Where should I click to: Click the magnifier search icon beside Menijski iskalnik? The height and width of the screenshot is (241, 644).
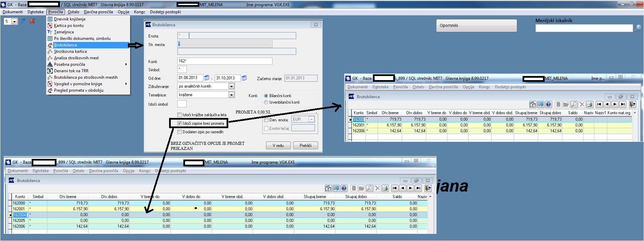(x=638, y=28)
